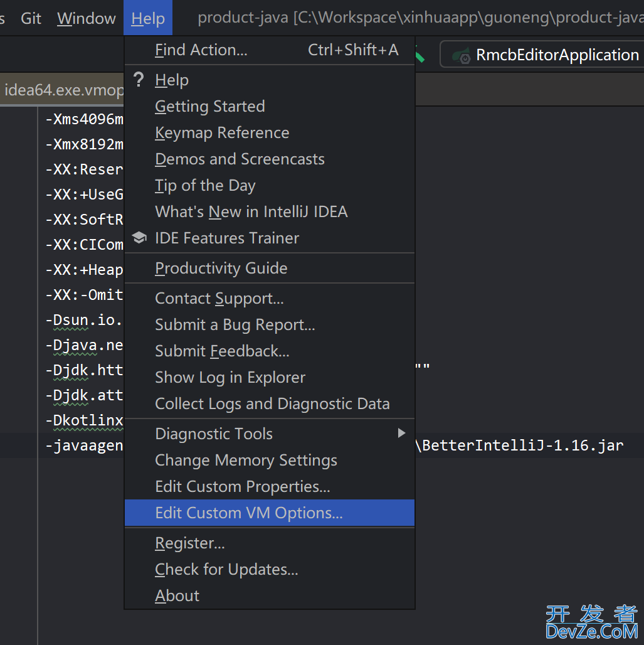Click Collect Logs and Diagnostic Data
Screen dimensions: 644x645
click(272, 403)
